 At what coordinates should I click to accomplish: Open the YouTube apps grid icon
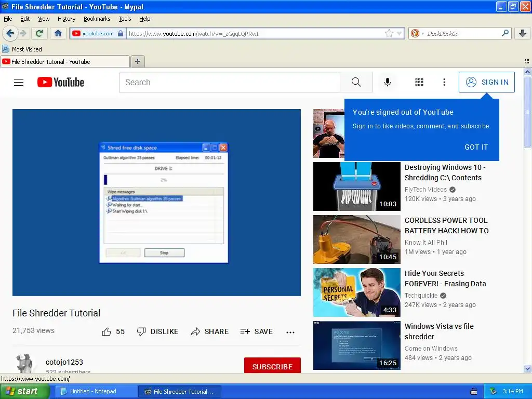tap(419, 82)
